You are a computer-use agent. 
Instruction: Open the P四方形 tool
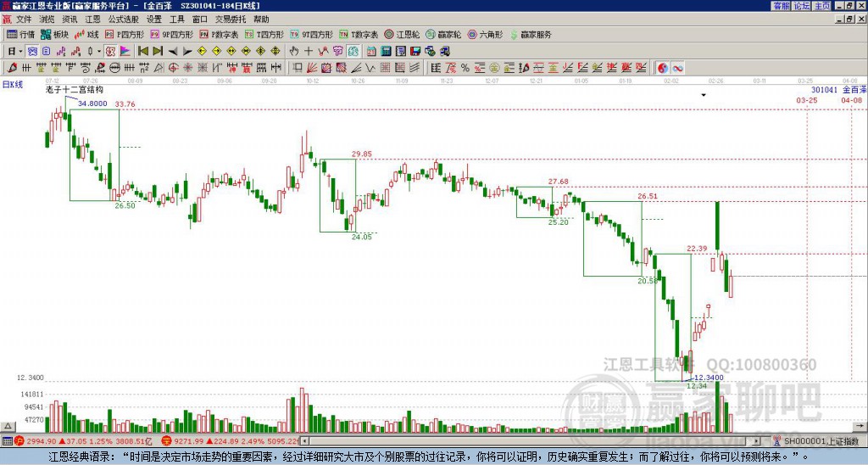click(125, 34)
